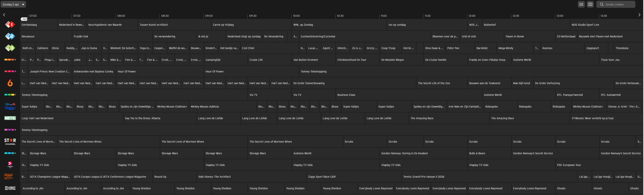Select the Comedy Central channel logo
Image resolution: width=644 pixels, height=195 pixels.
tap(10, 188)
